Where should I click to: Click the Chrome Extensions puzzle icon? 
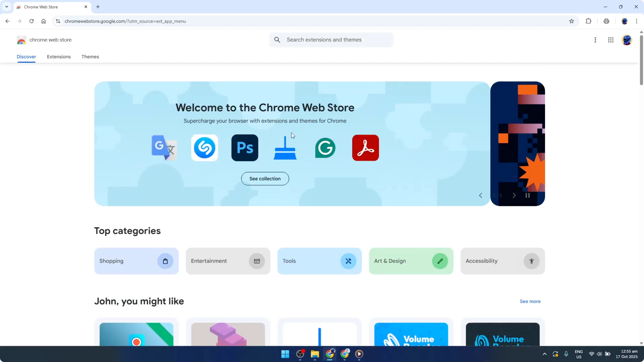point(589,21)
